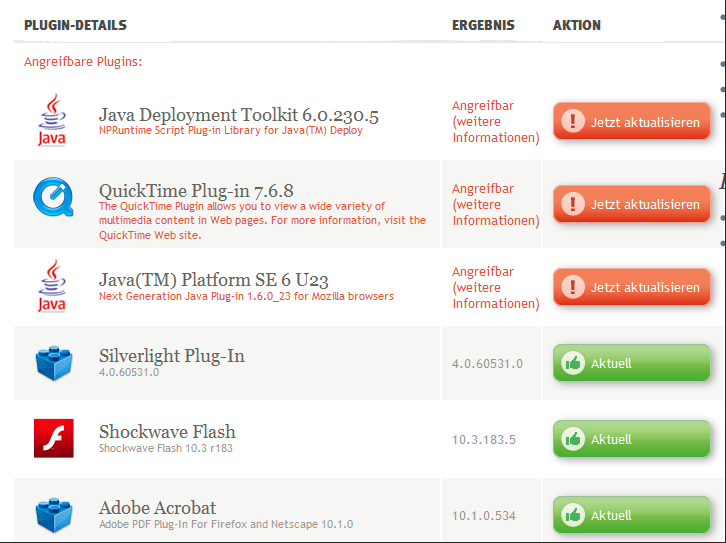
Task: Click Aktuell button for Adobe Acrobat
Action: click(632, 515)
